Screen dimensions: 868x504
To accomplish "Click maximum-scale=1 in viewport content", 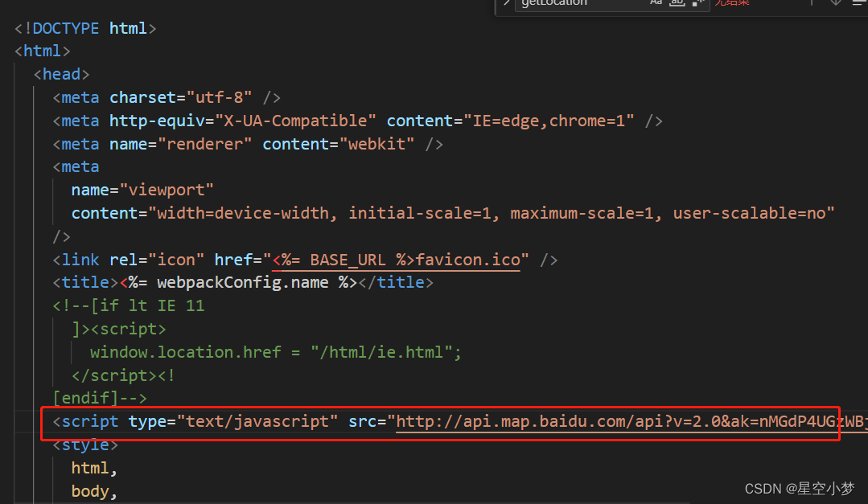I will pyautogui.click(x=582, y=213).
